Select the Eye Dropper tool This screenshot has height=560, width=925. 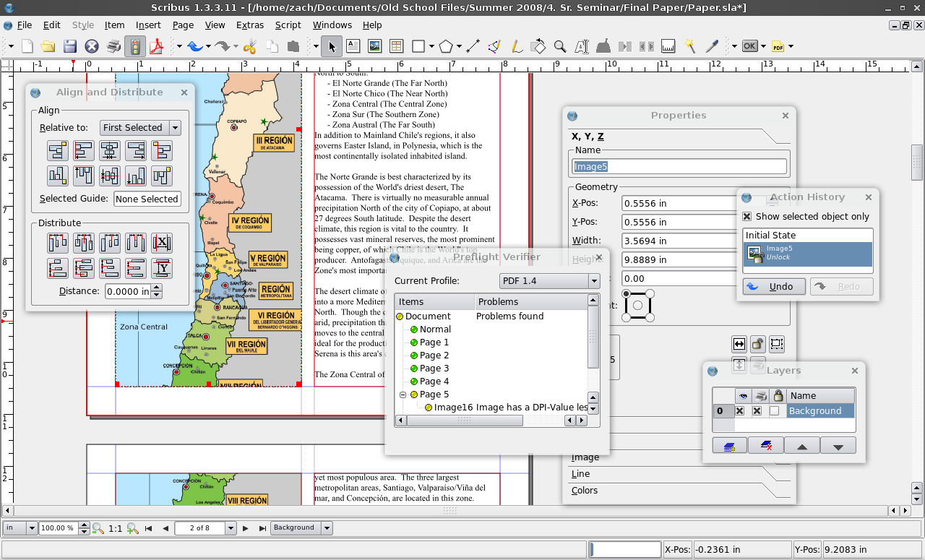coord(712,46)
